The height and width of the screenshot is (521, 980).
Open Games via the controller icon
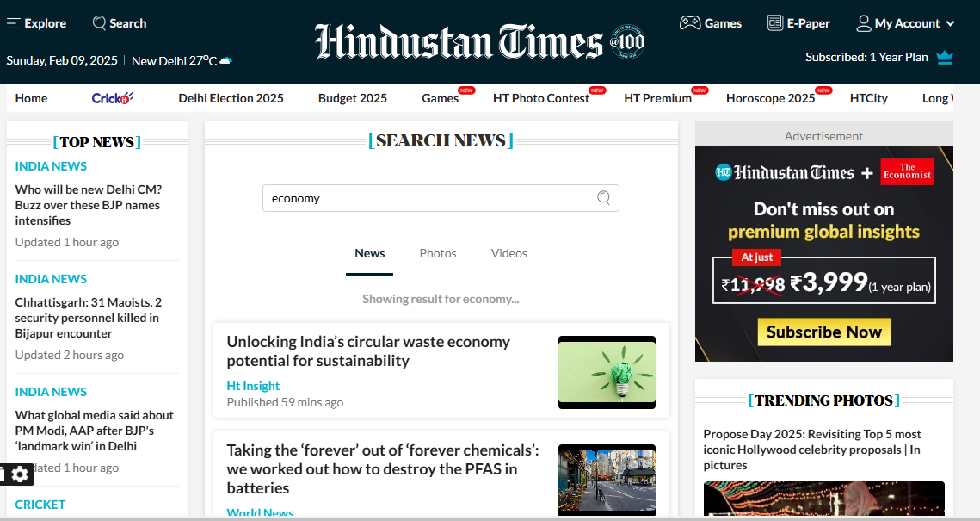pyautogui.click(x=690, y=23)
